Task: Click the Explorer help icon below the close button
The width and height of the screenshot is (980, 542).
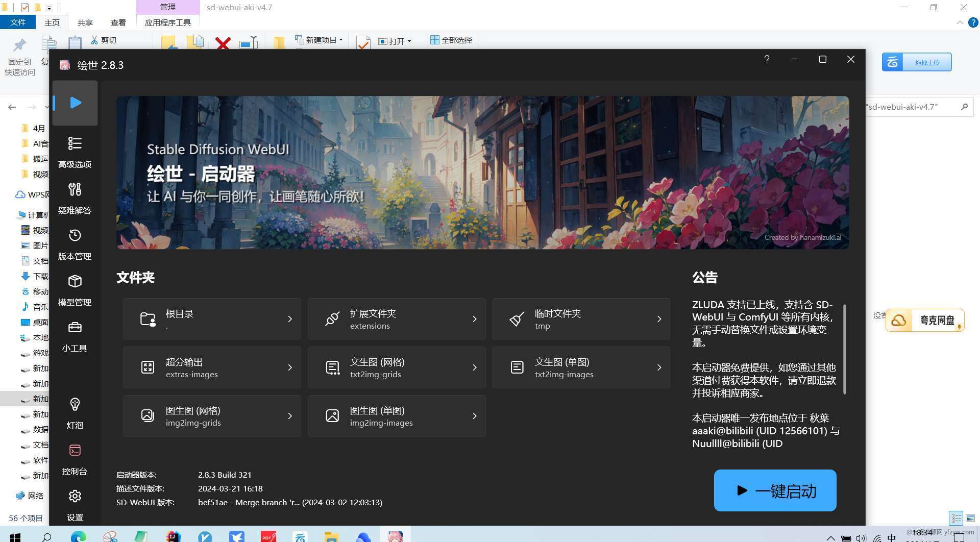Action: [974, 22]
